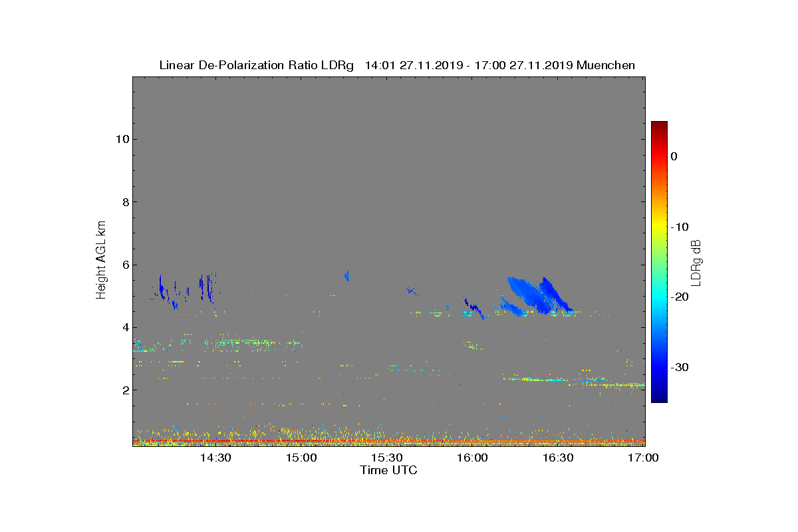Click the dark red top of colorbar
Viewport: 798px width, 532px height.
coord(659,126)
